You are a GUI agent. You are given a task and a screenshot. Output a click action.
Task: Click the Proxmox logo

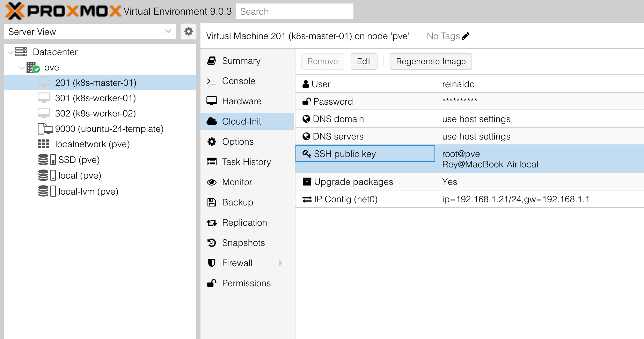pos(63,11)
